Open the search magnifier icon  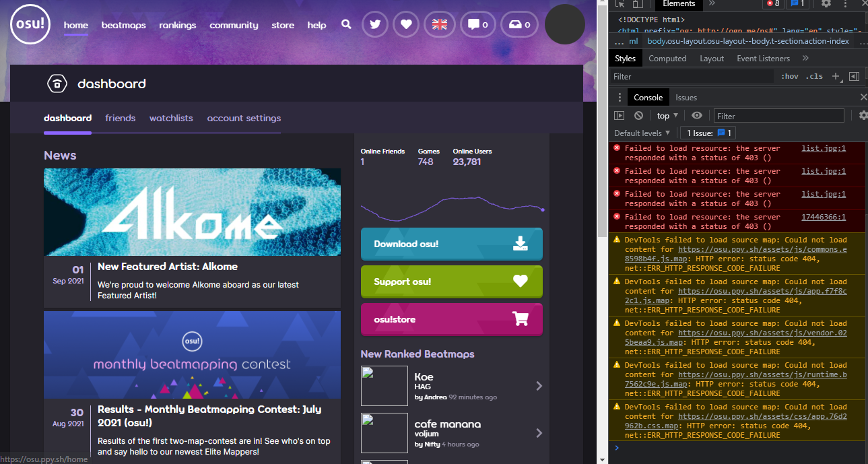346,24
